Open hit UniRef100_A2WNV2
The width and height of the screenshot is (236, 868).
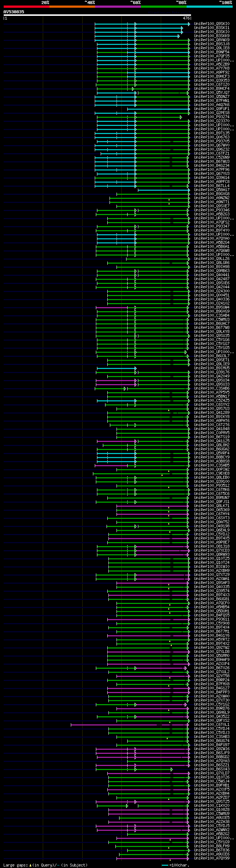(212, 830)
